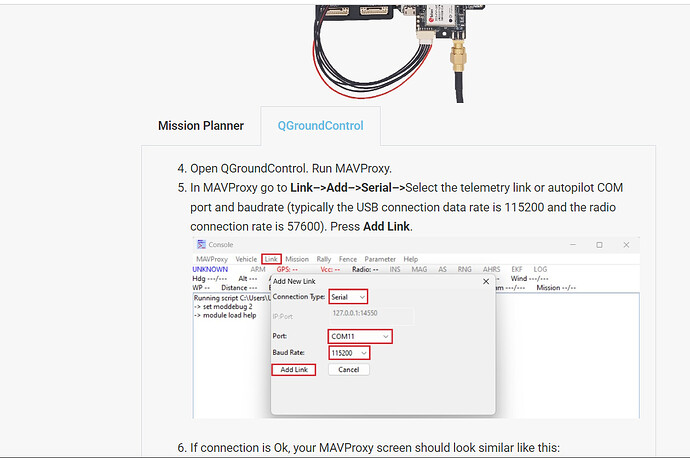
Task: Click the Radio: -- status text
Action: (365, 269)
